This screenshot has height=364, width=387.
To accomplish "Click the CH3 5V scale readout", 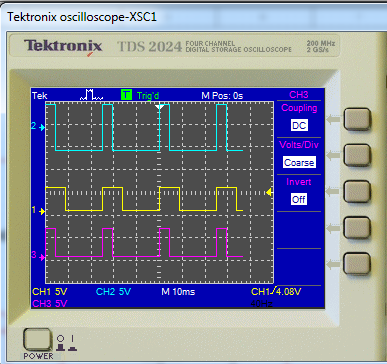I will point(50,303).
